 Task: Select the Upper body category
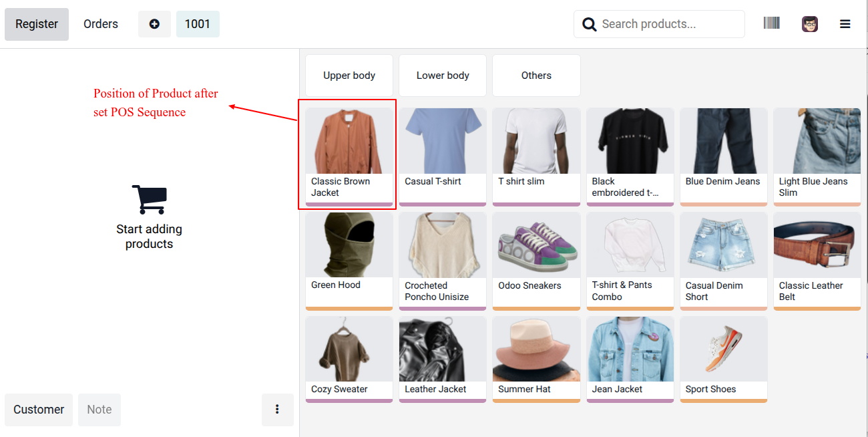349,75
